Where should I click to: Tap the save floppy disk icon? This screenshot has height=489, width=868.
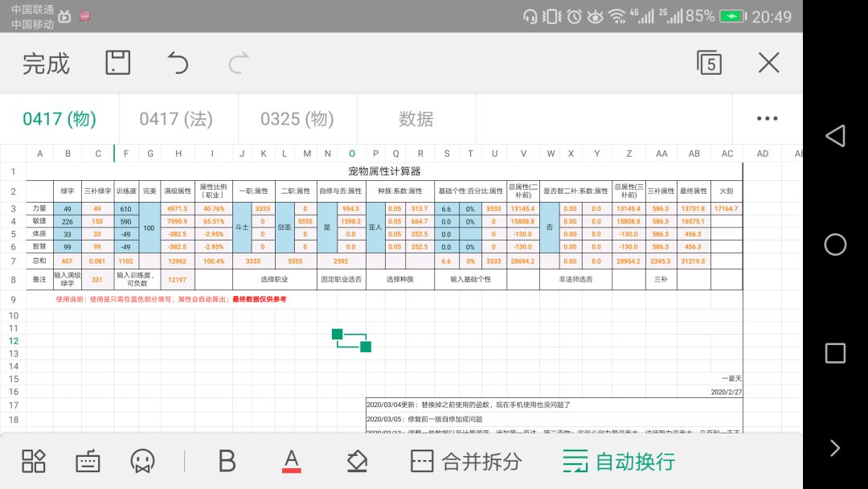click(118, 63)
